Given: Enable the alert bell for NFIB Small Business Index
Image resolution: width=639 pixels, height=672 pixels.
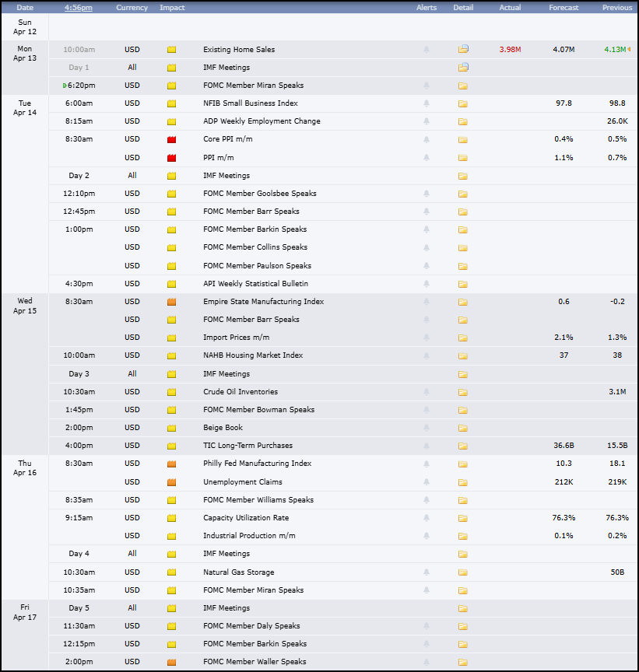Looking at the screenshot, I should pos(426,103).
